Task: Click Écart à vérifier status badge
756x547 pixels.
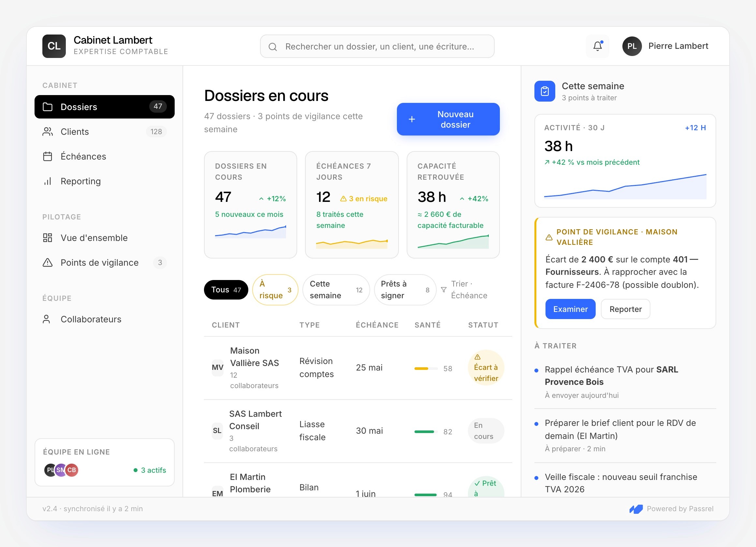Action: point(486,368)
